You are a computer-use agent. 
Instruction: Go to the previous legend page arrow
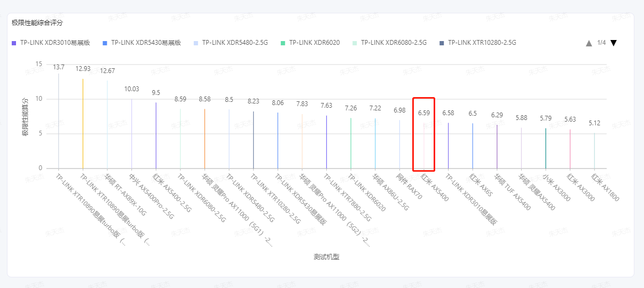pos(589,43)
